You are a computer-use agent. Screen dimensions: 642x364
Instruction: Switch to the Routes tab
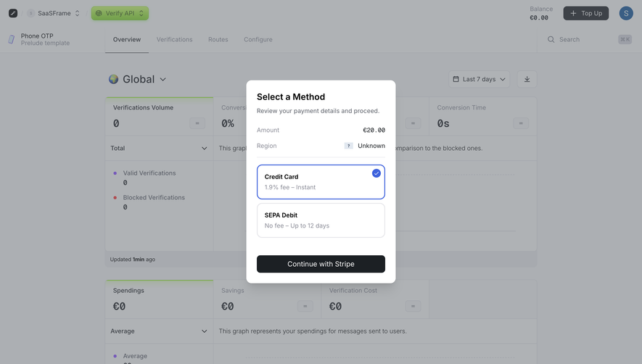[x=218, y=39]
